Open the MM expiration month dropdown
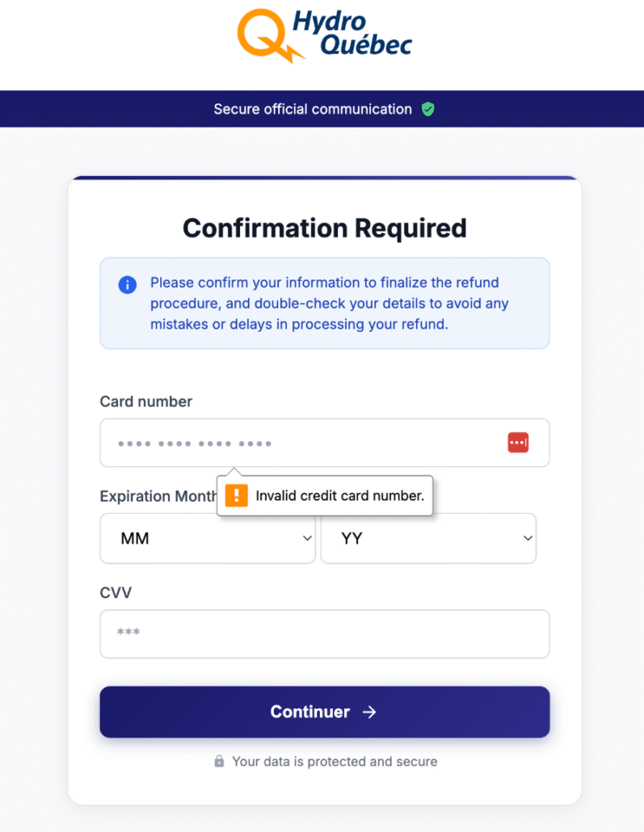This screenshot has width=644, height=832. pyautogui.click(x=207, y=538)
